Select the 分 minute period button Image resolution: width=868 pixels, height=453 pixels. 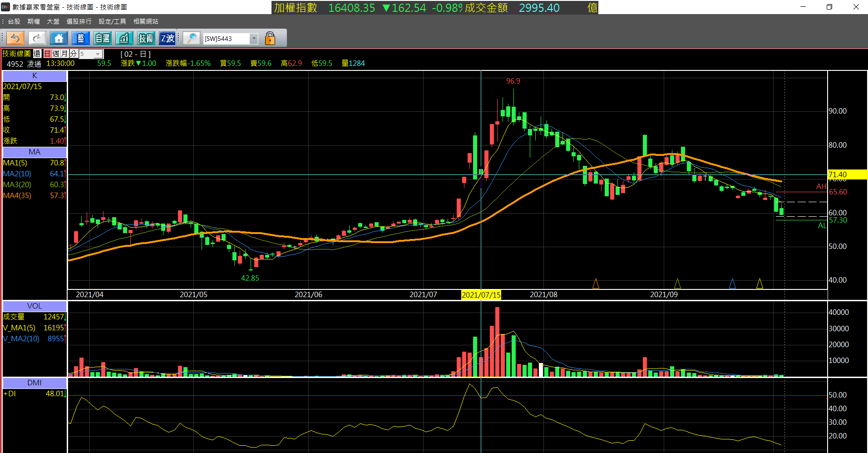[73, 54]
